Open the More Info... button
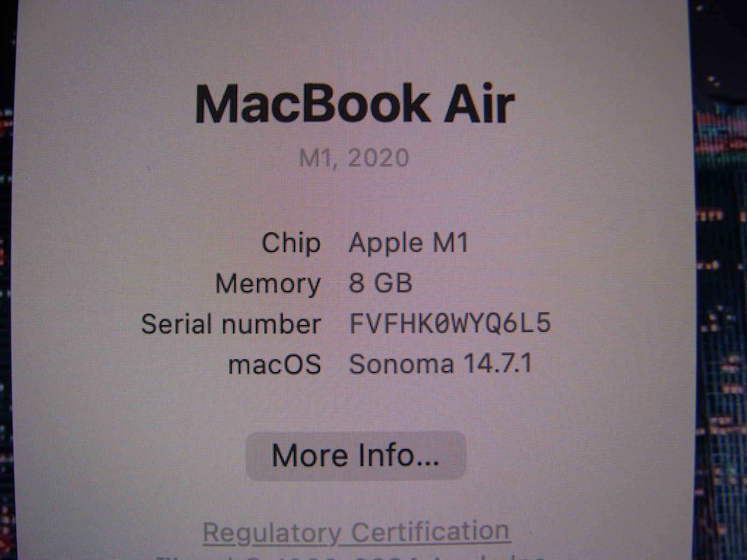This screenshot has height=560, width=747. [x=356, y=455]
